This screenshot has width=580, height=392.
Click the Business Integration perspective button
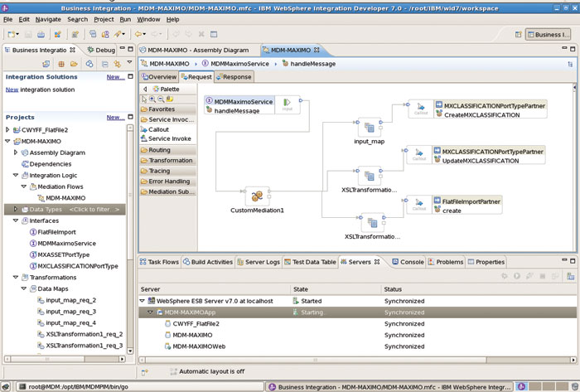point(548,34)
